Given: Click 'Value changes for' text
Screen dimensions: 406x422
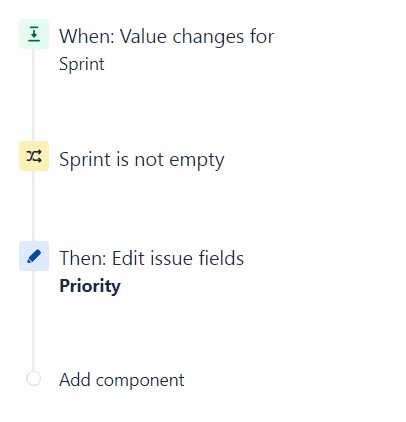Looking at the screenshot, I should coord(197,36).
